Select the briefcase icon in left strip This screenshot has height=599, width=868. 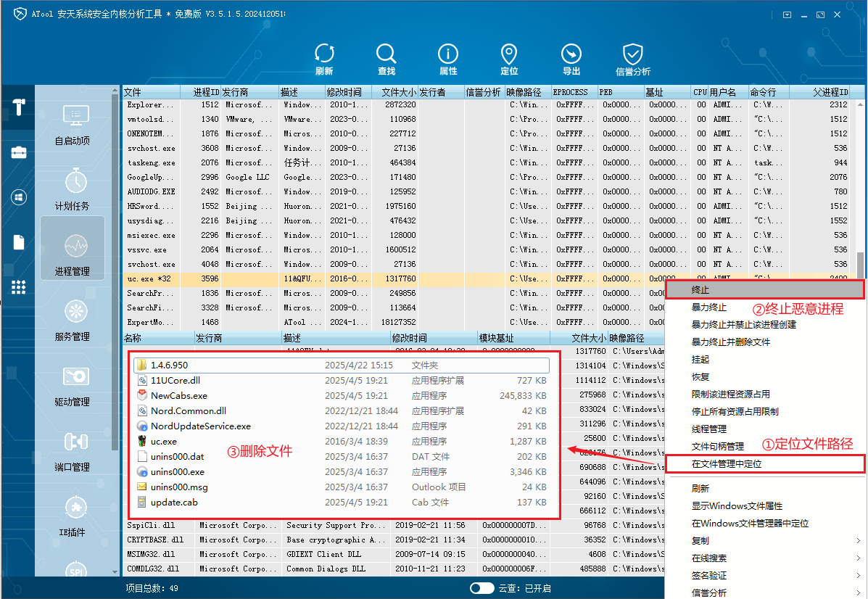19,152
